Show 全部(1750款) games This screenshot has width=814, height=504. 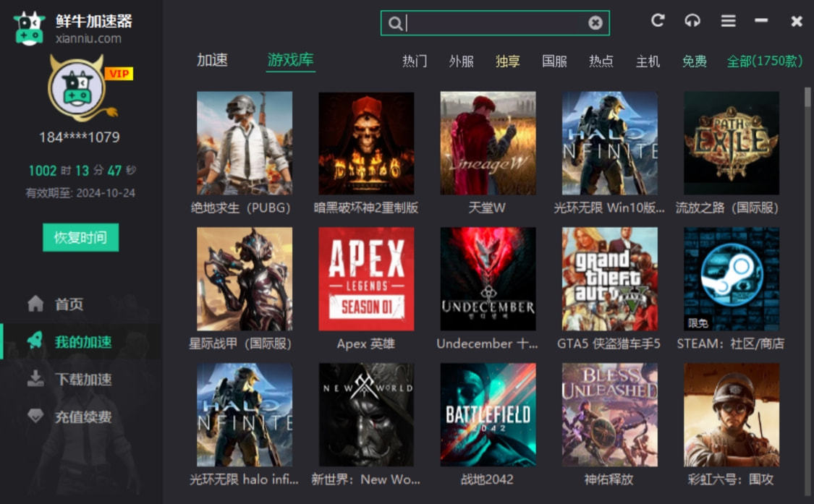[x=765, y=61]
